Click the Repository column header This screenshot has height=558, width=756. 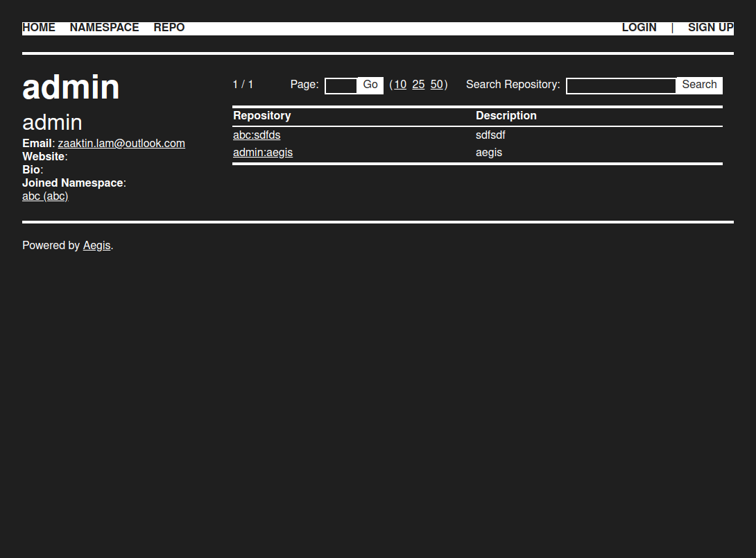pyautogui.click(x=262, y=116)
